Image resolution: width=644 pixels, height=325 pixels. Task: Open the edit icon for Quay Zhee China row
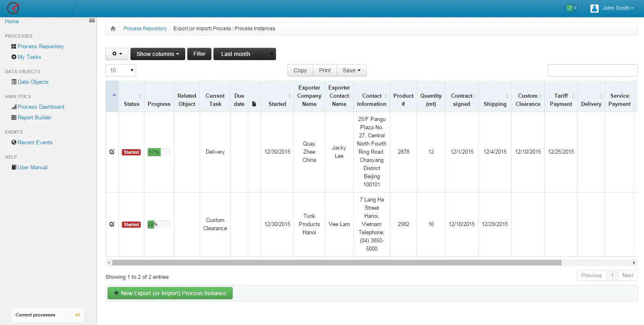[x=112, y=152]
